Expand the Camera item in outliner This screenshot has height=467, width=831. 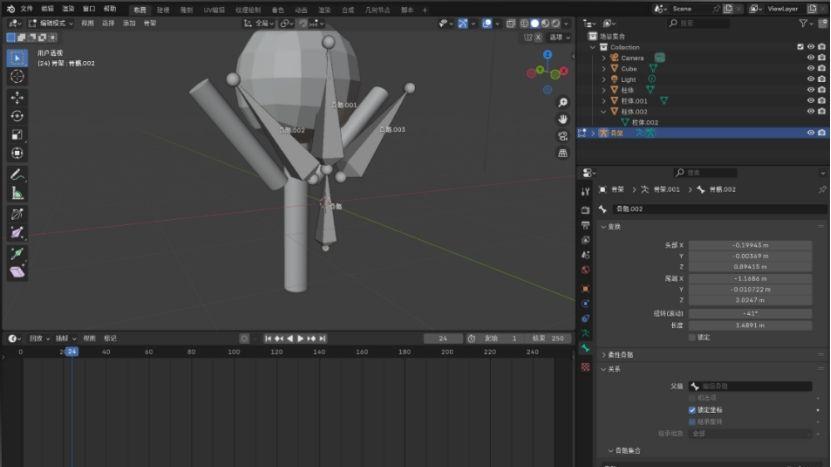pos(604,58)
